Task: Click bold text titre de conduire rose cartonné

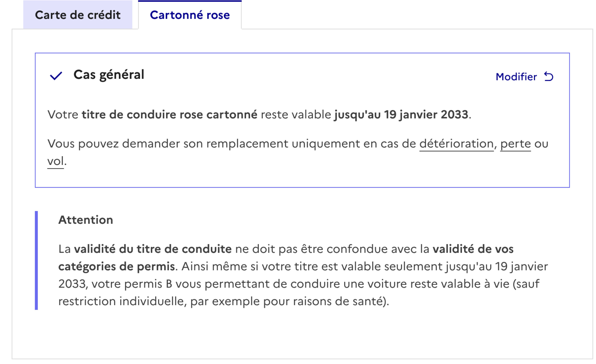Action: (169, 114)
